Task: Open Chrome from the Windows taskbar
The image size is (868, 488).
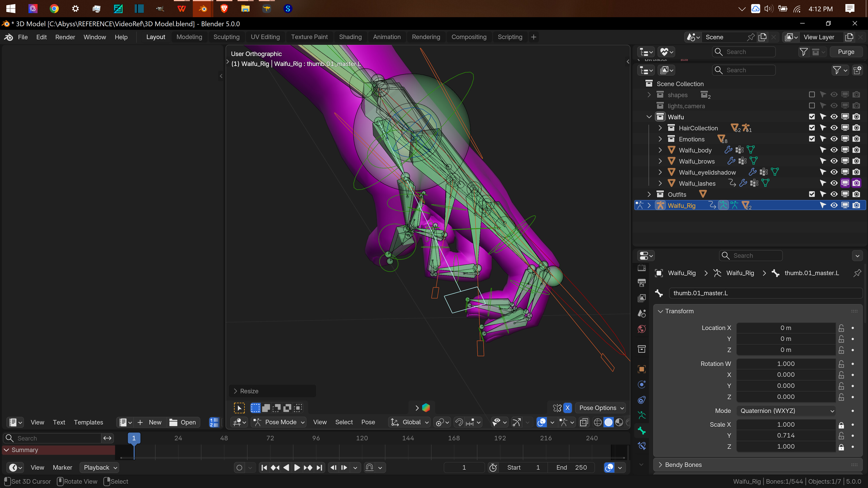Action: (54, 9)
